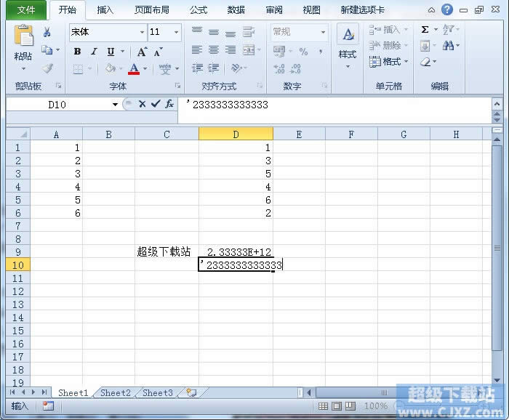Confirm entry with formula bar checkmark
Screen dimensions: 509x420
[x=156, y=104]
